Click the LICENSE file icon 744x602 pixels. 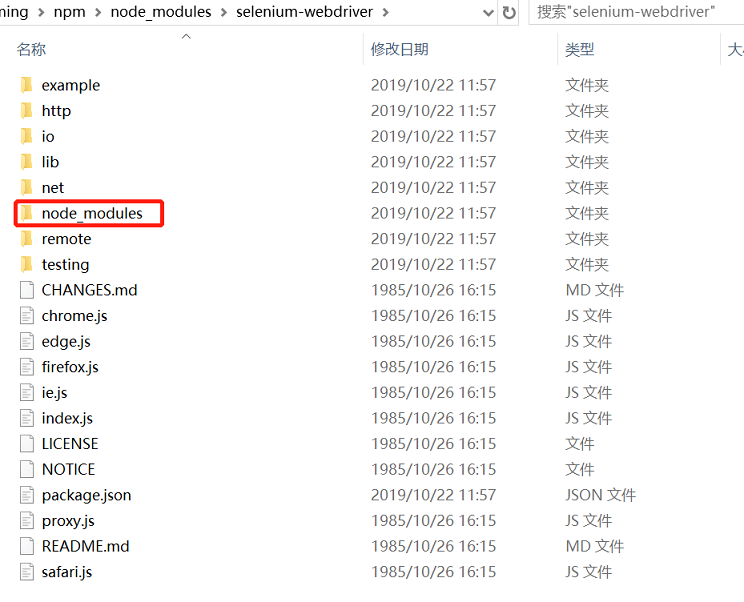(27, 444)
